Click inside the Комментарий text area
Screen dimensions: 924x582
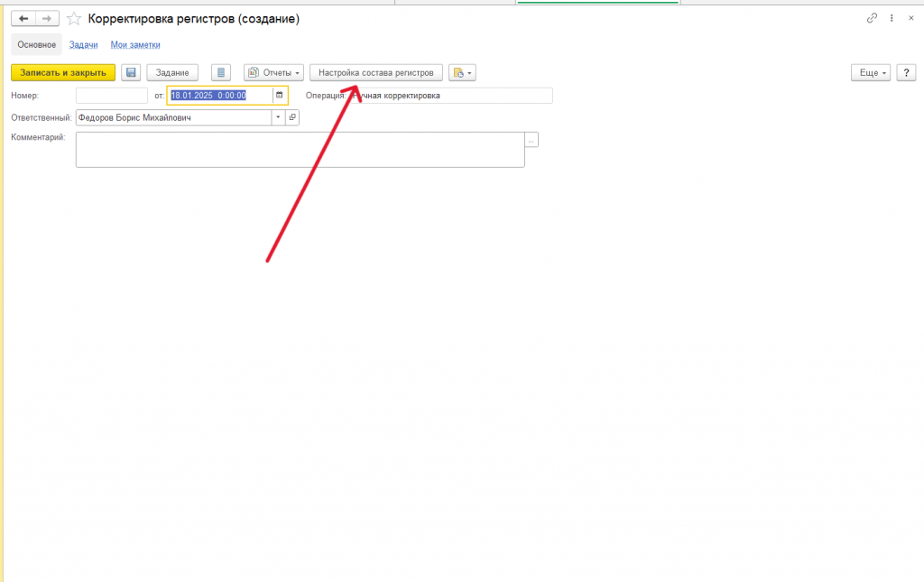(300, 150)
